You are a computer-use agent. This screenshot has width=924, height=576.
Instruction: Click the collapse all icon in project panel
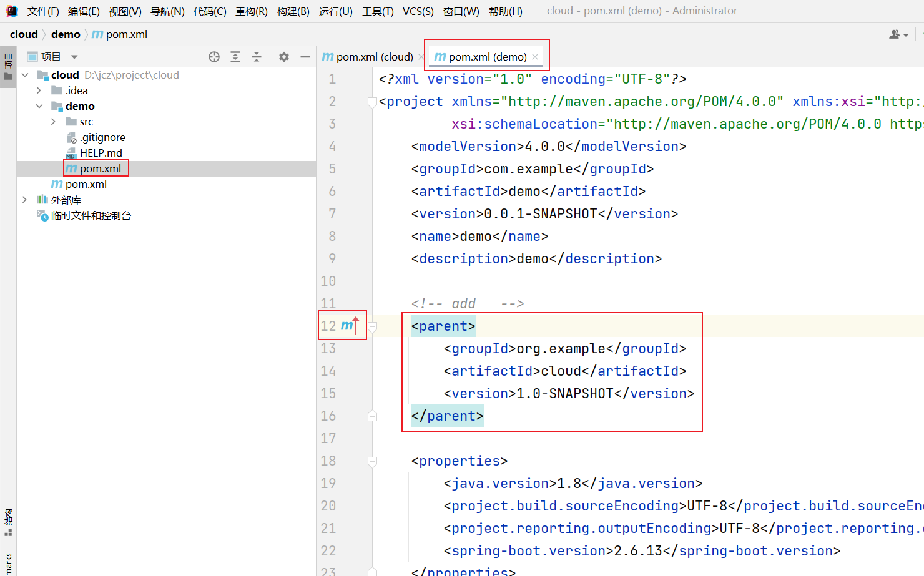point(257,57)
